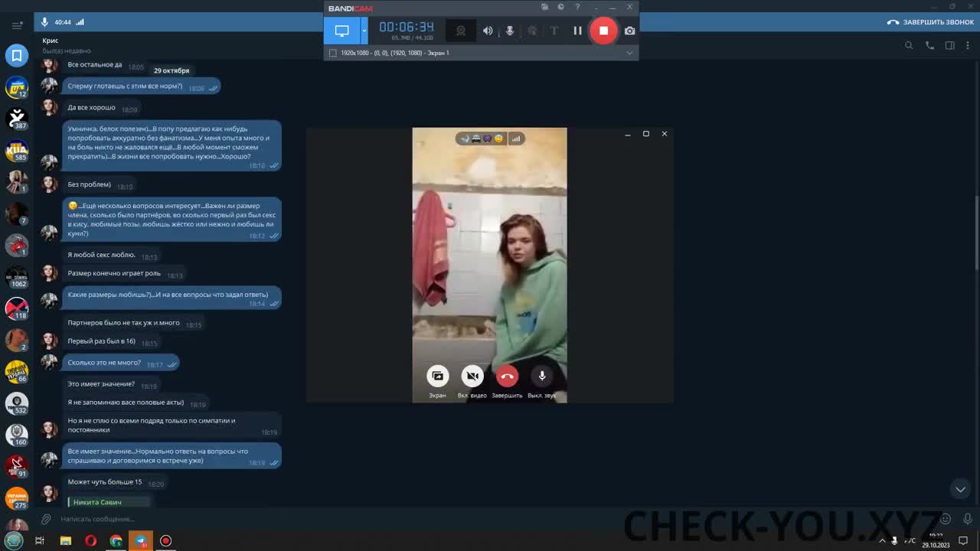The image size is (980, 551).
Task: Turn on video with the Вкл. видео button
Action: pos(472,377)
